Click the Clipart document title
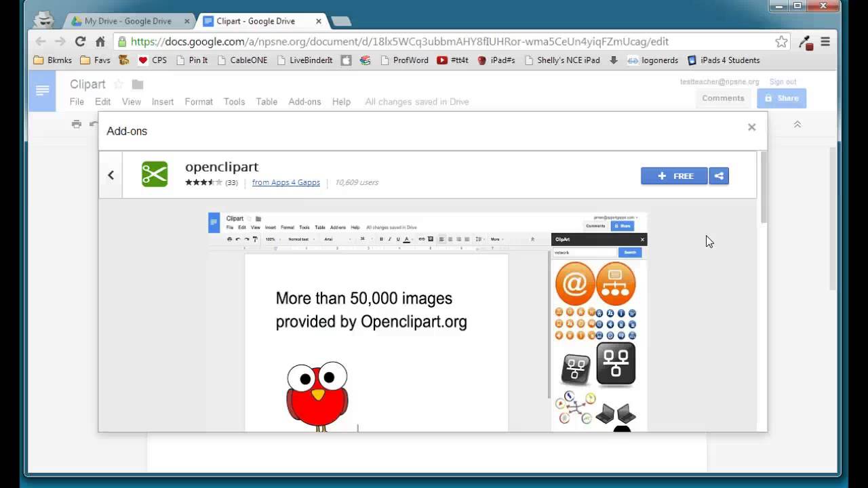 87,84
